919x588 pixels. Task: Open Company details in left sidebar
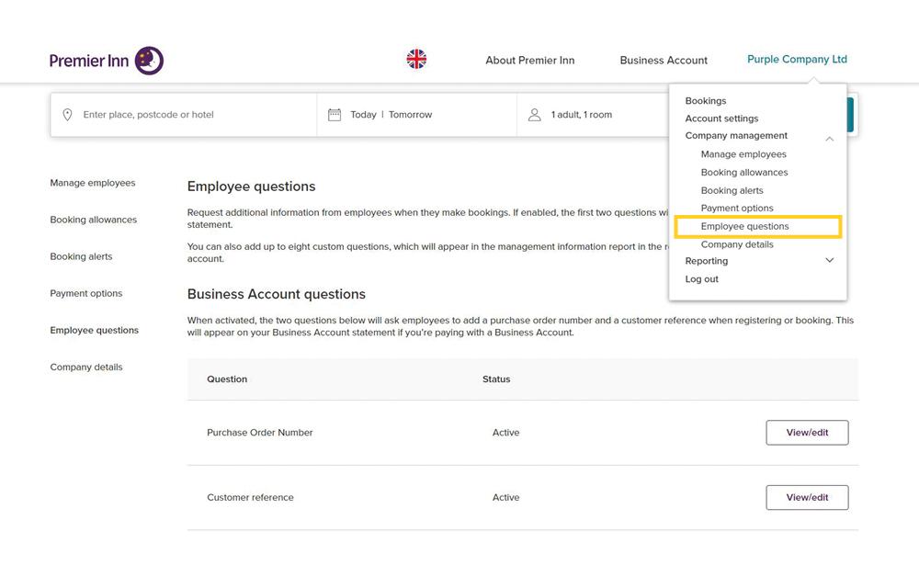pyautogui.click(x=86, y=367)
